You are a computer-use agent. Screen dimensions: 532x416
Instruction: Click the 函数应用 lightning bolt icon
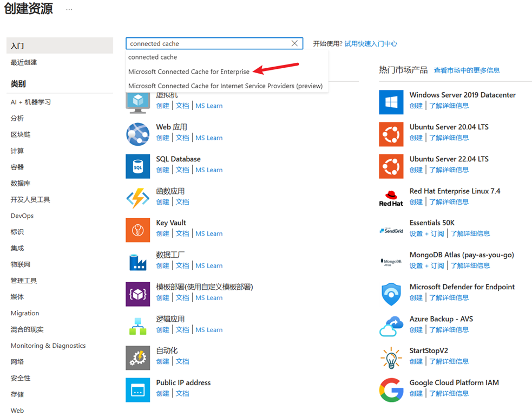coord(138,198)
